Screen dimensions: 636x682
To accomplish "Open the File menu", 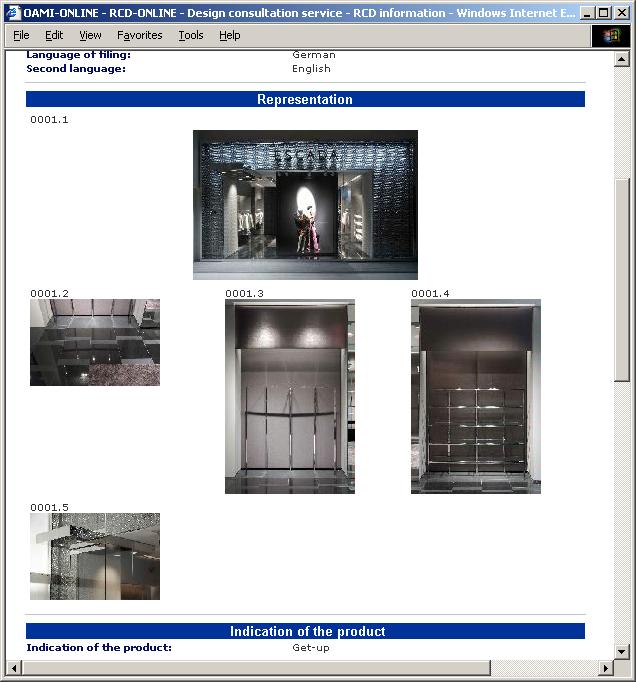I will pos(21,35).
